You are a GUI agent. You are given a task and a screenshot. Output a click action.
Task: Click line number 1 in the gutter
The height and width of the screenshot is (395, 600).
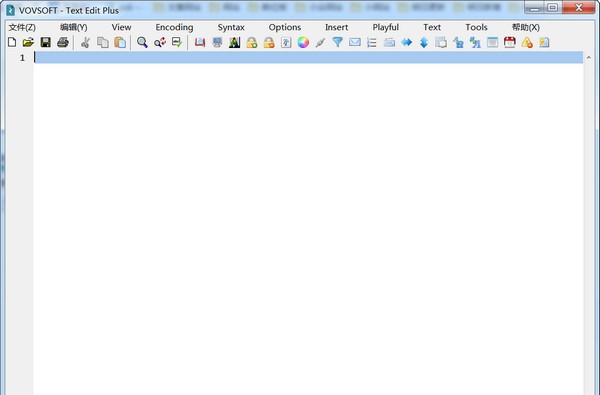pyautogui.click(x=22, y=58)
